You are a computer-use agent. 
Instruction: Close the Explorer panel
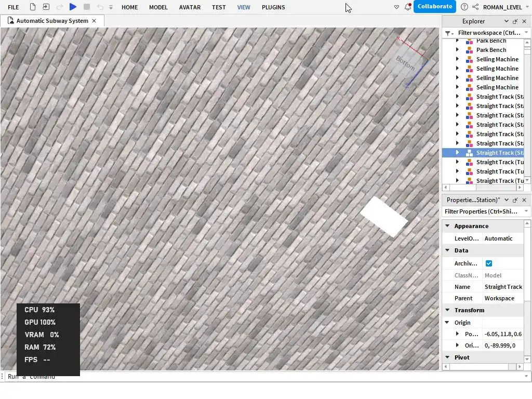click(524, 21)
